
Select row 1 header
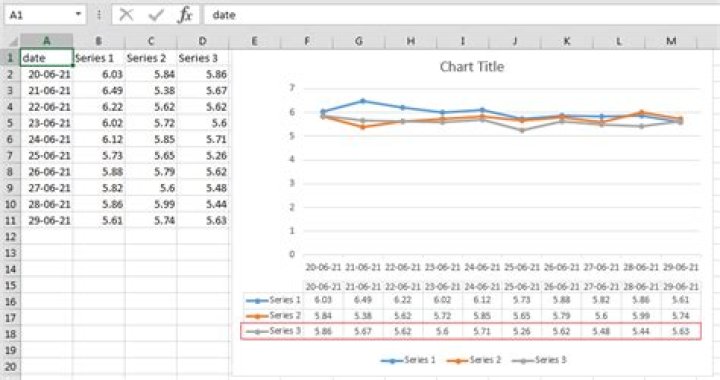click(x=10, y=58)
